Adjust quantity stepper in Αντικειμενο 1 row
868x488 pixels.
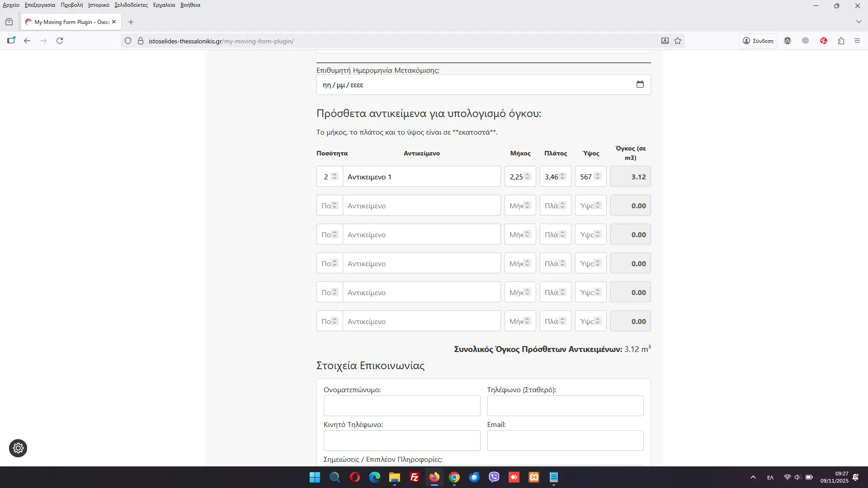coord(335,177)
